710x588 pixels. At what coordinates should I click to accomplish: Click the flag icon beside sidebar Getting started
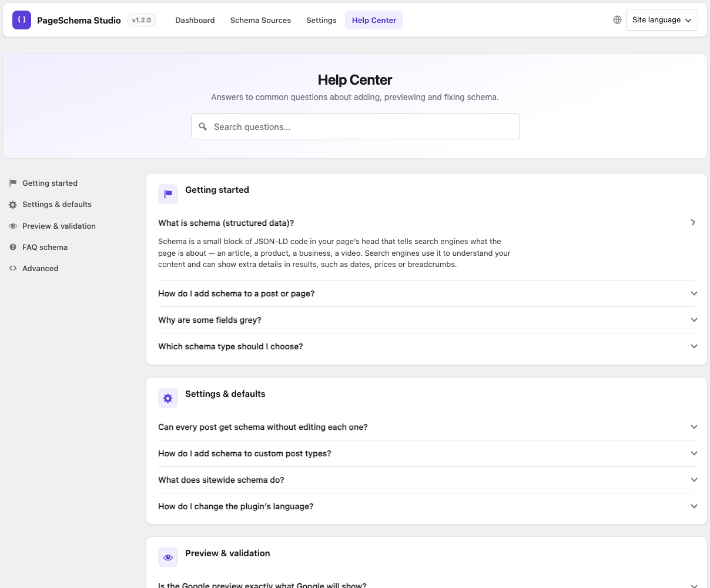tap(13, 183)
